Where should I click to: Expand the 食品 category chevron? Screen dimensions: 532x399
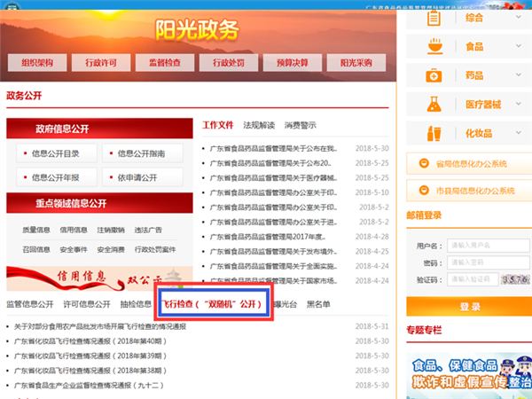[519, 43]
